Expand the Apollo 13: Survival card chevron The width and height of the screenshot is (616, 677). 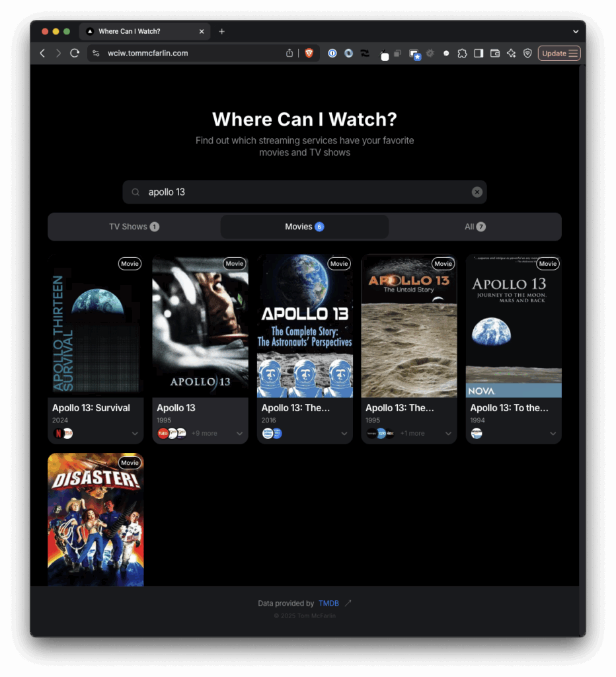pyautogui.click(x=135, y=434)
